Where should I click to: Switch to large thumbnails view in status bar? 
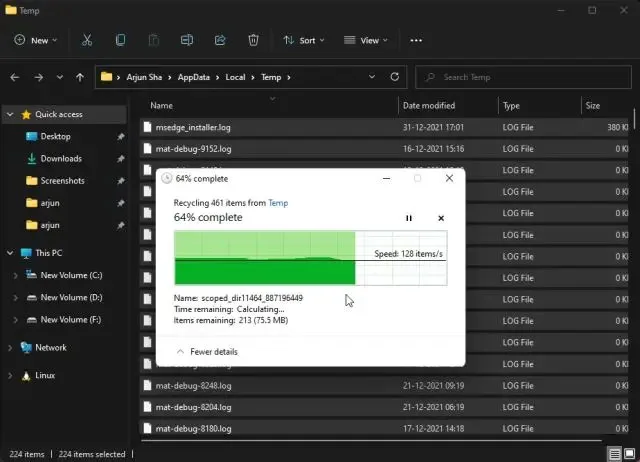click(x=629, y=453)
